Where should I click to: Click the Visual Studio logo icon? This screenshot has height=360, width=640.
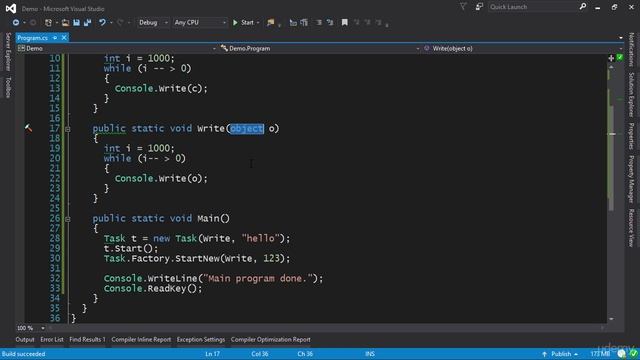[11, 8]
